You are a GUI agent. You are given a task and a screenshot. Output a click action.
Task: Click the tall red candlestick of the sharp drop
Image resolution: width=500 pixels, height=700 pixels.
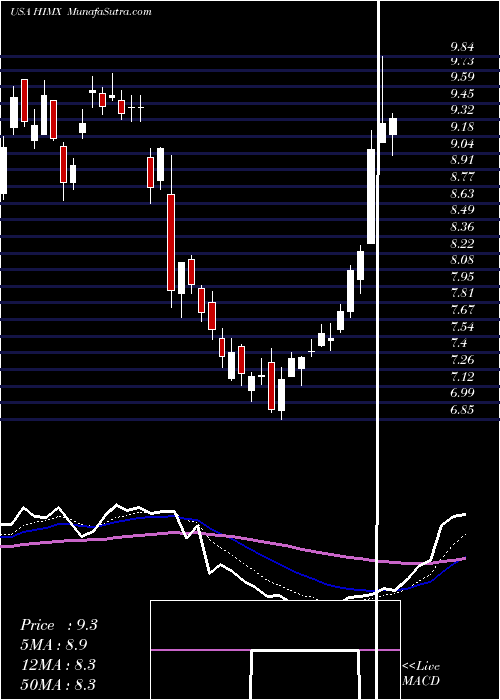coord(171,242)
